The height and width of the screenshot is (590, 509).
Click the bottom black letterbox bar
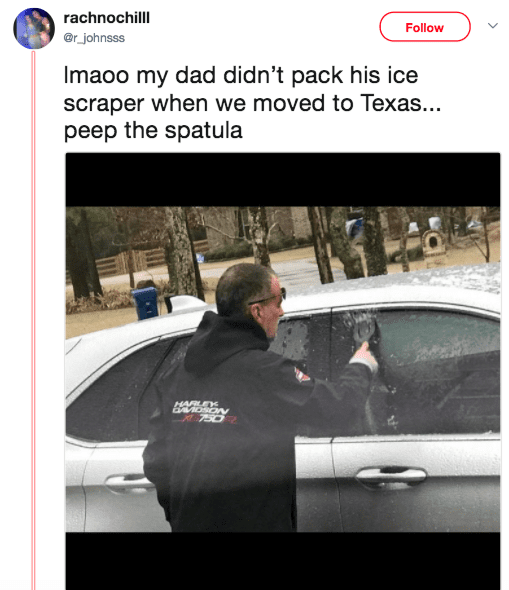[283, 561]
